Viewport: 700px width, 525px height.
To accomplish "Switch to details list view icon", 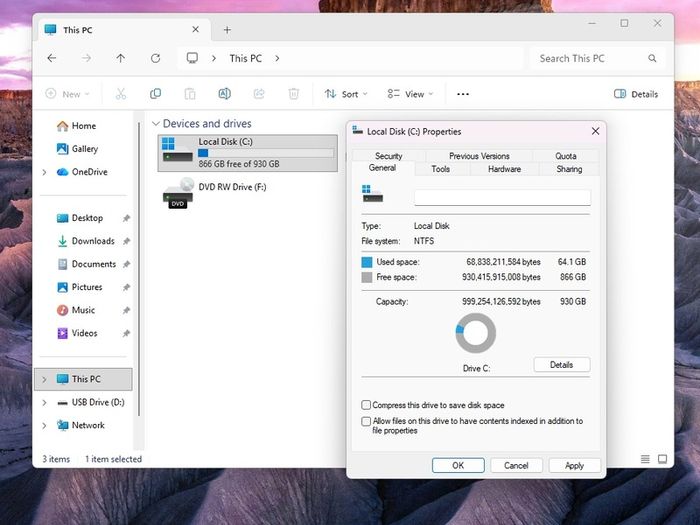I will 645,459.
